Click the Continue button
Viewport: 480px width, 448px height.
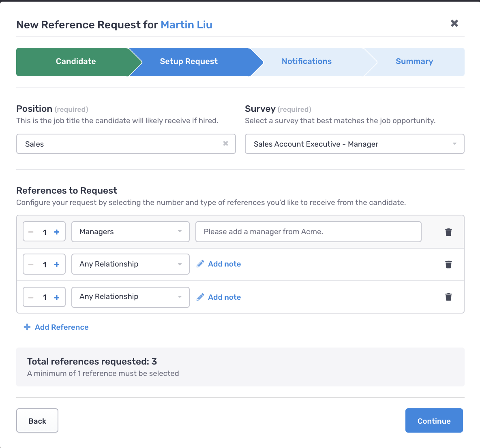tap(434, 420)
